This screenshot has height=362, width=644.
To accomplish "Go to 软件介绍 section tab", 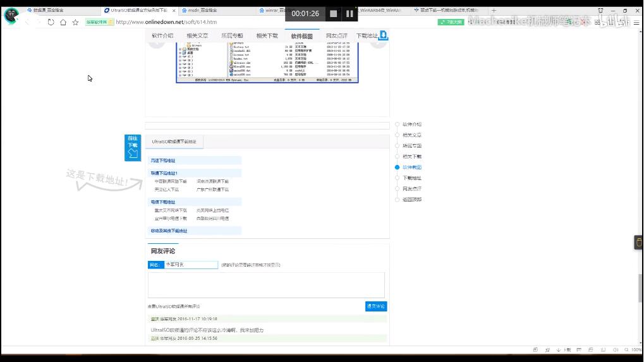I will coord(162,36).
